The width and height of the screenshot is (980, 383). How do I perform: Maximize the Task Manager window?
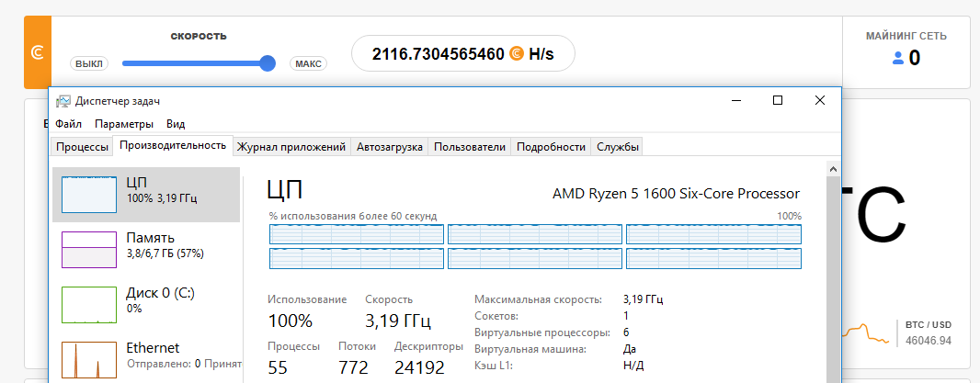point(778,101)
